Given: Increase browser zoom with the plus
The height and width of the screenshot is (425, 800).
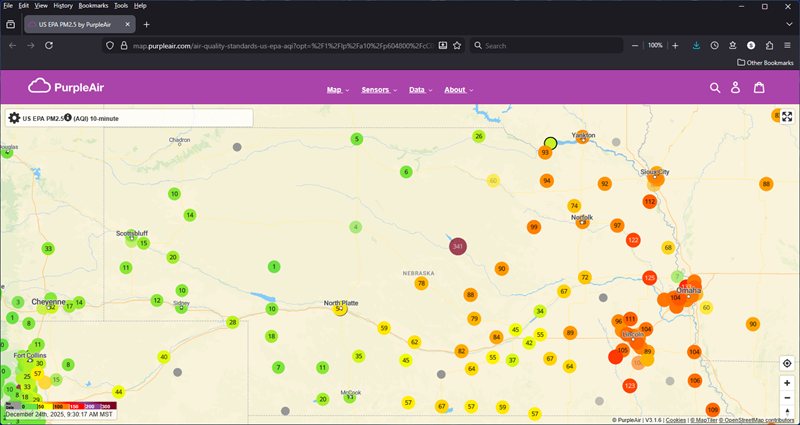Looking at the screenshot, I should click(x=675, y=45).
